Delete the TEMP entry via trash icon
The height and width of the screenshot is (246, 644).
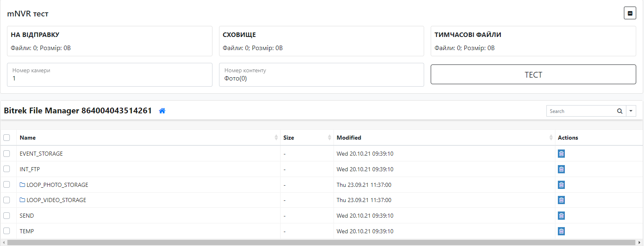(561, 231)
